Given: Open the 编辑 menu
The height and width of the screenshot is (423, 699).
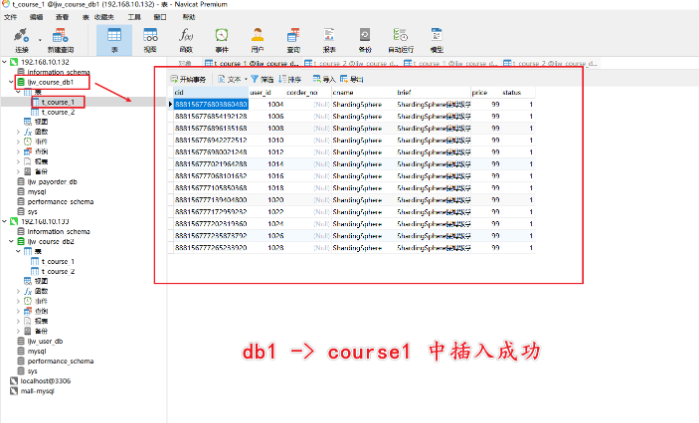Looking at the screenshot, I should tap(36, 17).
